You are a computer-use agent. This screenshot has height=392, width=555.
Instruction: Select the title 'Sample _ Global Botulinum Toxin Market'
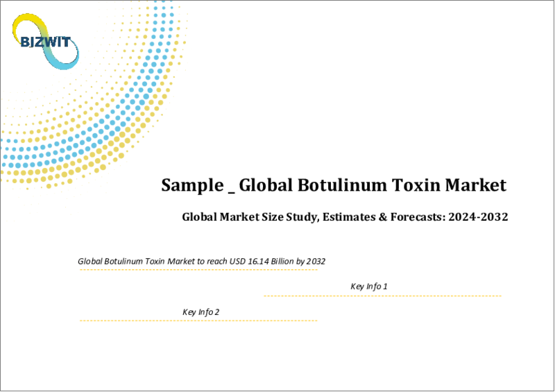[x=334, y=185]
